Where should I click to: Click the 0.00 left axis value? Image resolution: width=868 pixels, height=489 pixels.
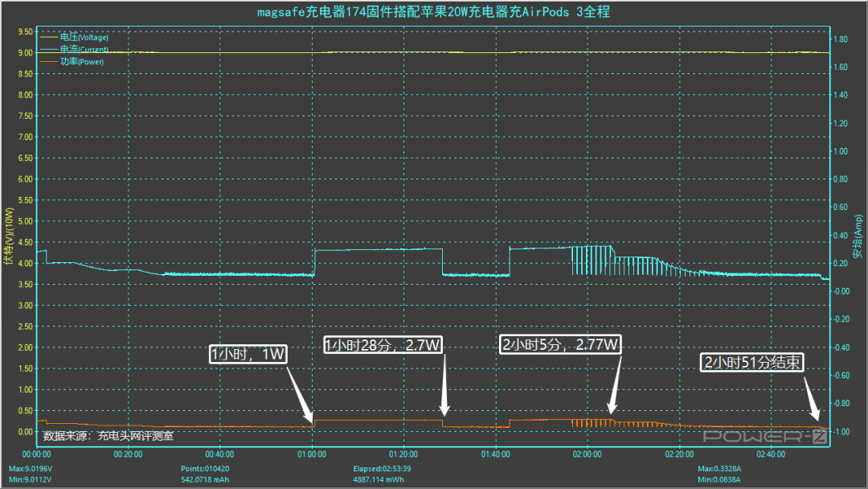(x=26, y=431)
